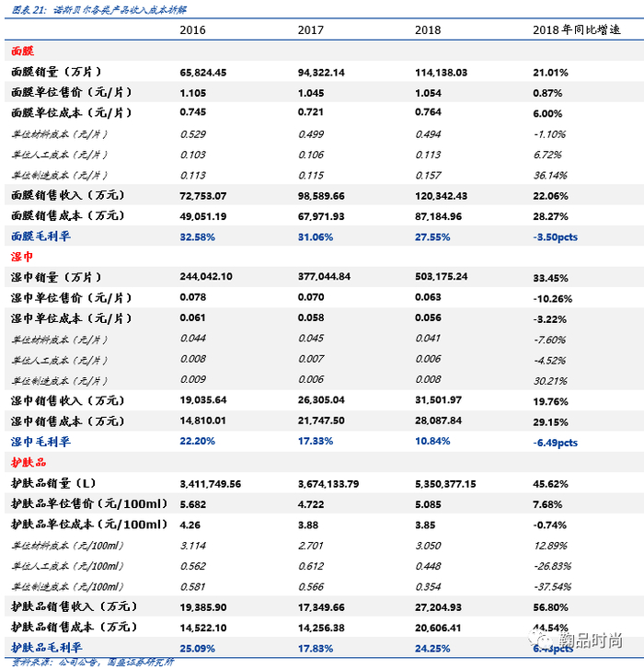Click the blue value 24.25%

point(432,648)
